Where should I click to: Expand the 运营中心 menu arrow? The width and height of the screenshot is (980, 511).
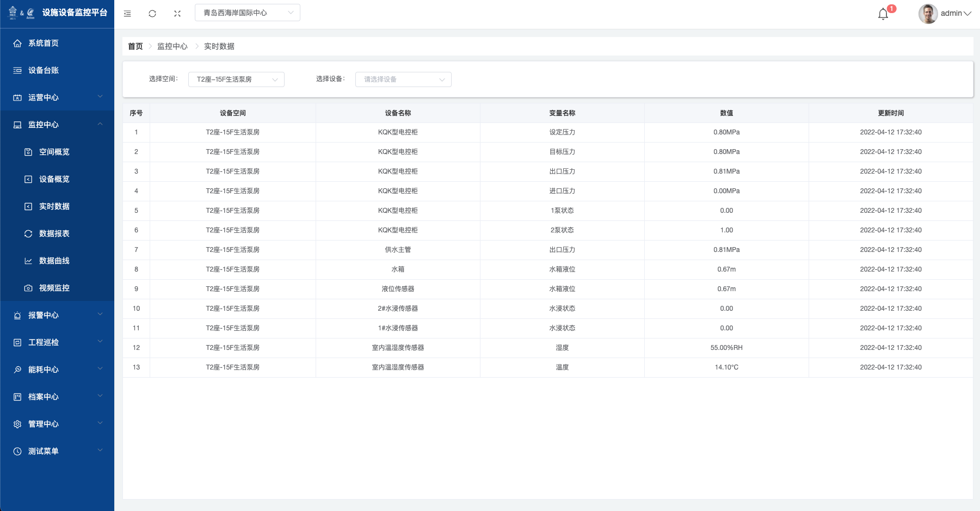[100, 97]
